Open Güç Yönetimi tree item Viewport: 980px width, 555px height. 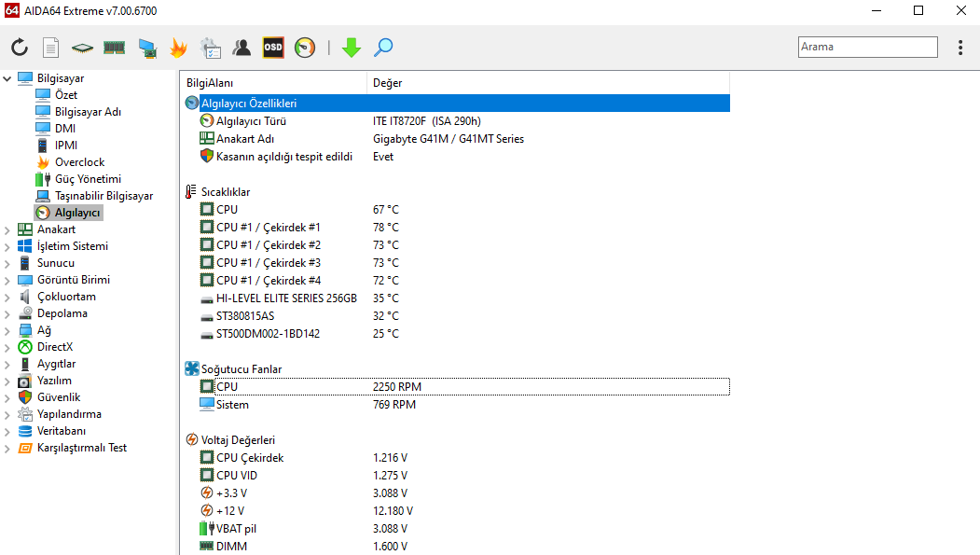[x=89, y=179]
